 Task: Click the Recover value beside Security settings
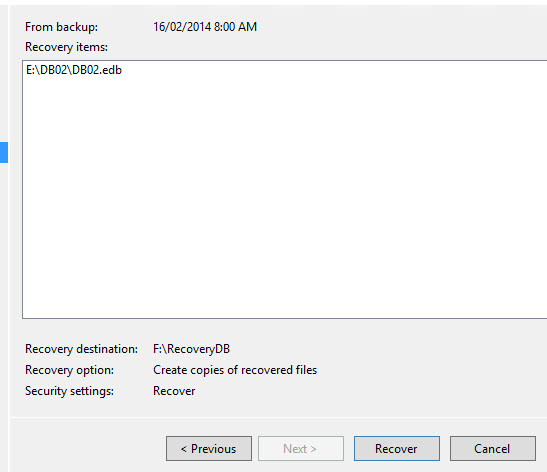click(174, 391)
